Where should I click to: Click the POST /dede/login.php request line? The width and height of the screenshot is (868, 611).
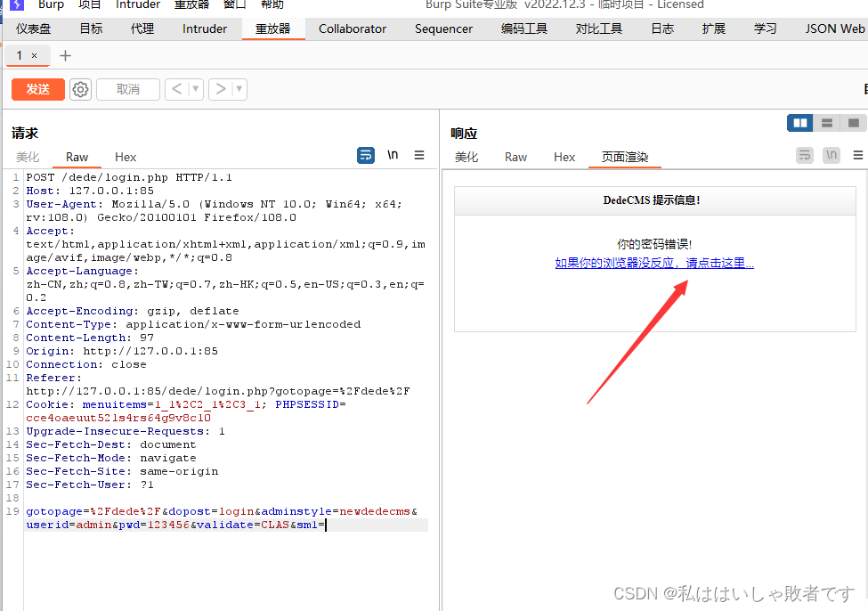coord(129,177)
